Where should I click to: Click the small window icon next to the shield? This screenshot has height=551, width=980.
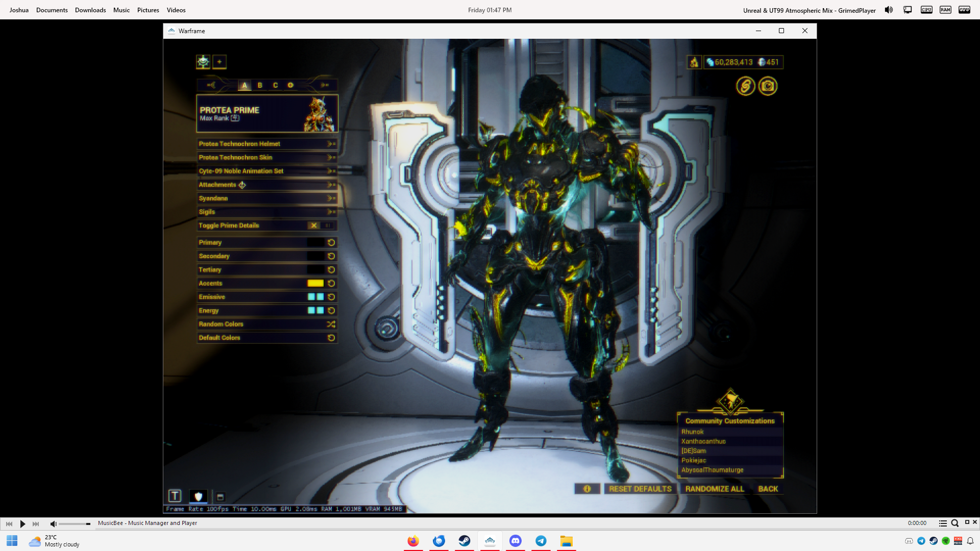point(220,497)
